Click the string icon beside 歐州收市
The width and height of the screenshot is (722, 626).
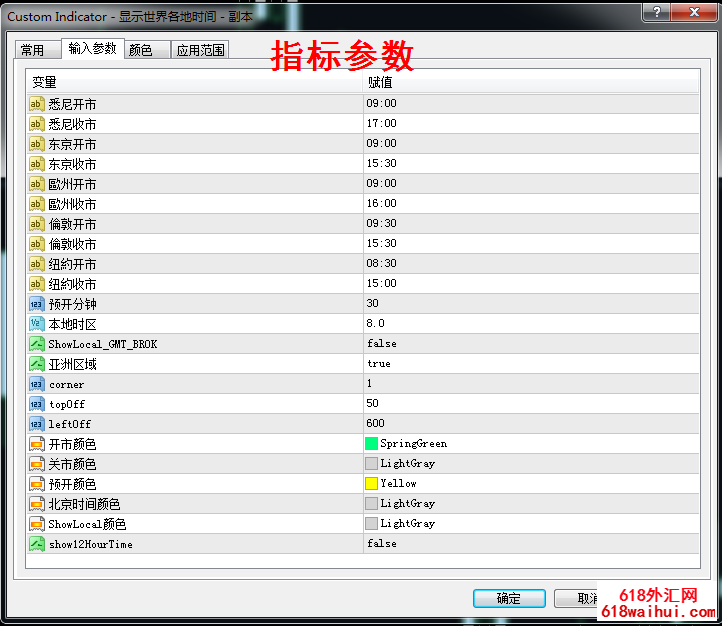[x=36, y=204]
